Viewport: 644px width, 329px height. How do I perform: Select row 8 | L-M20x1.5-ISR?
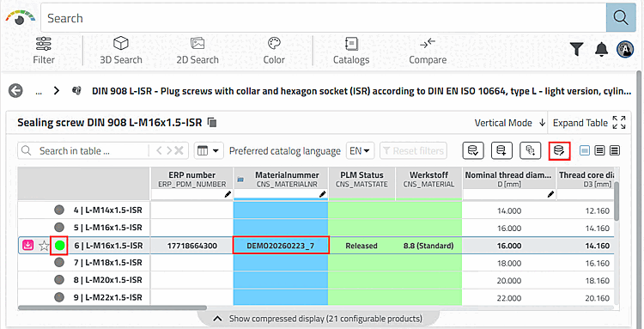(x=107, y=280)
